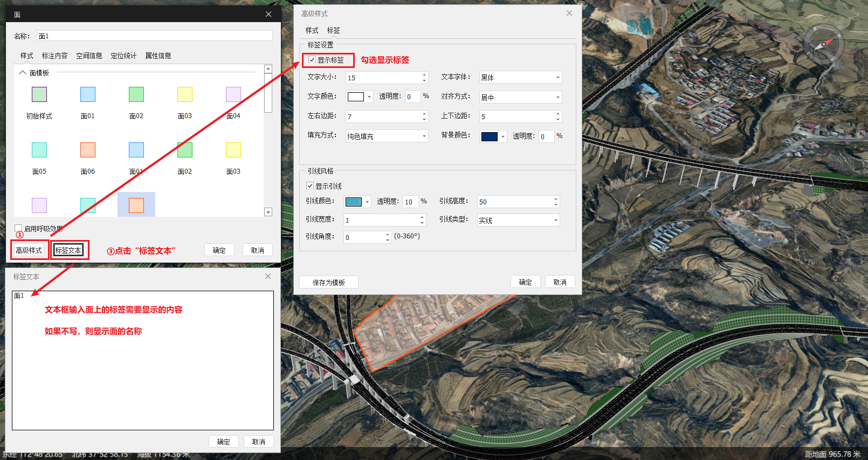
Task: Switch to the 空间信息 tab
Action: 89,56
